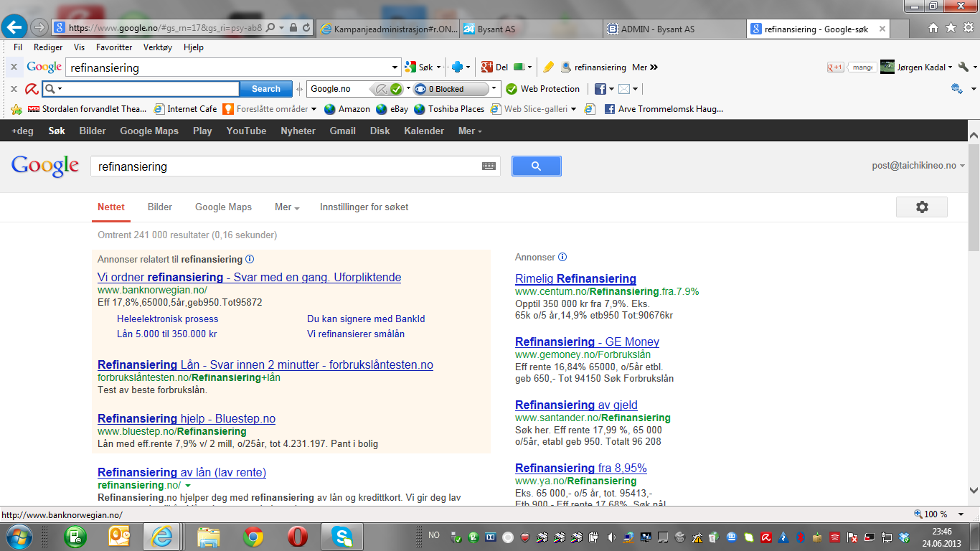
Task: Click the grey forward navigation arrow
Action: tap(39, 27)
